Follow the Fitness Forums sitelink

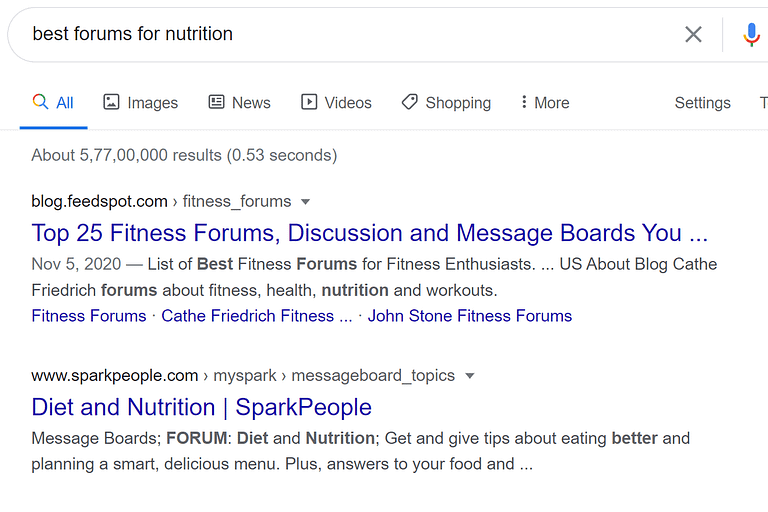point(89,316)
